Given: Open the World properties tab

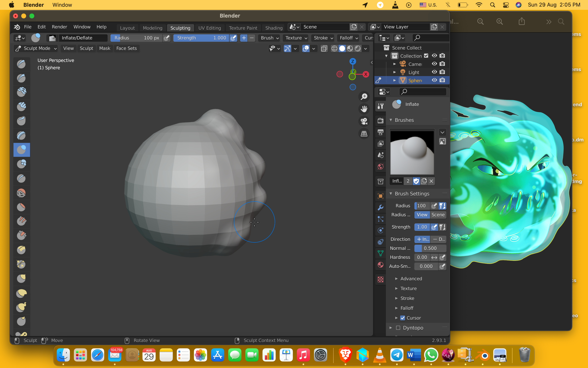Looking at the screenshot, I should point(381,167).
